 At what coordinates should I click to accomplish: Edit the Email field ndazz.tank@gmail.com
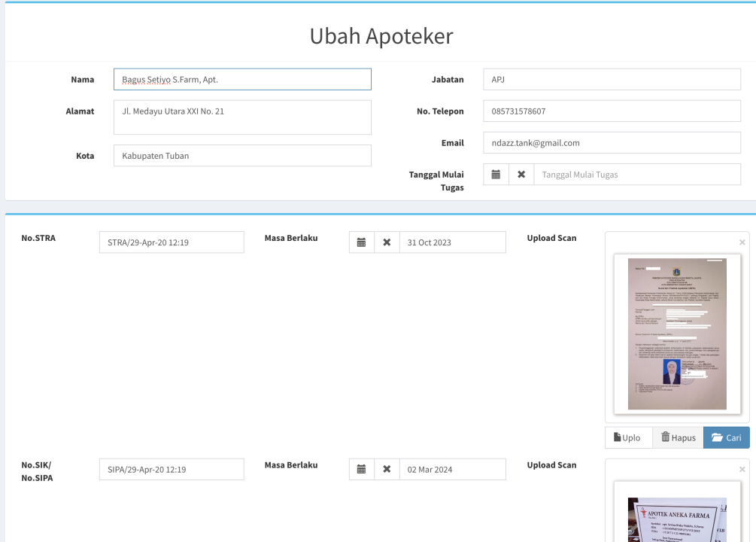(612, 143)
